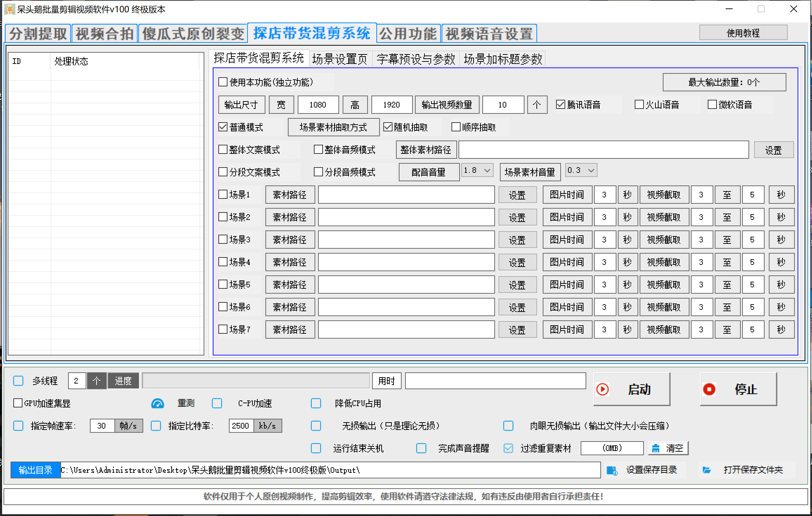Viewport: 812px width, 516px height.
Task: Click the red play icon on 启动
Action: pos(602,389)
